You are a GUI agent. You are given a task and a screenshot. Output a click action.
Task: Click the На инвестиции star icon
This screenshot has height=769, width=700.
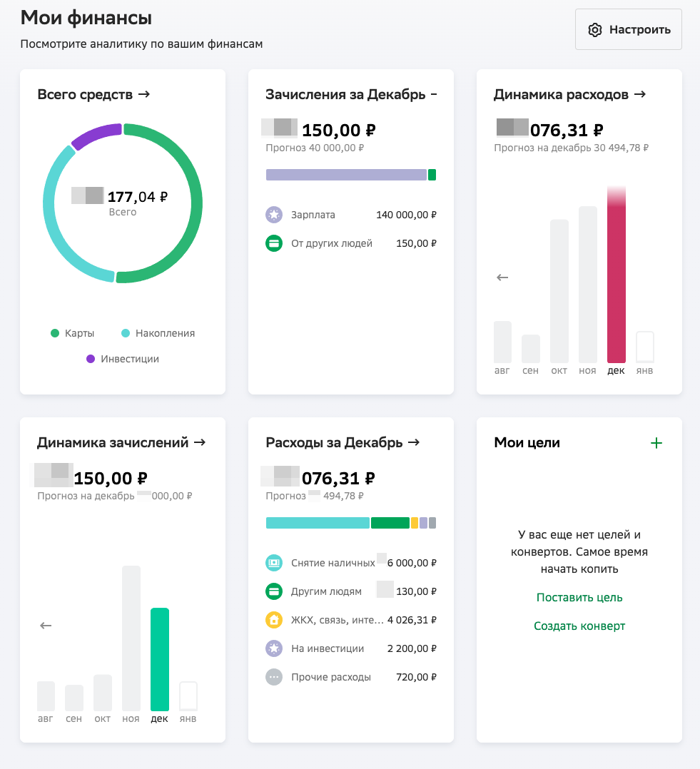[274, 648]
